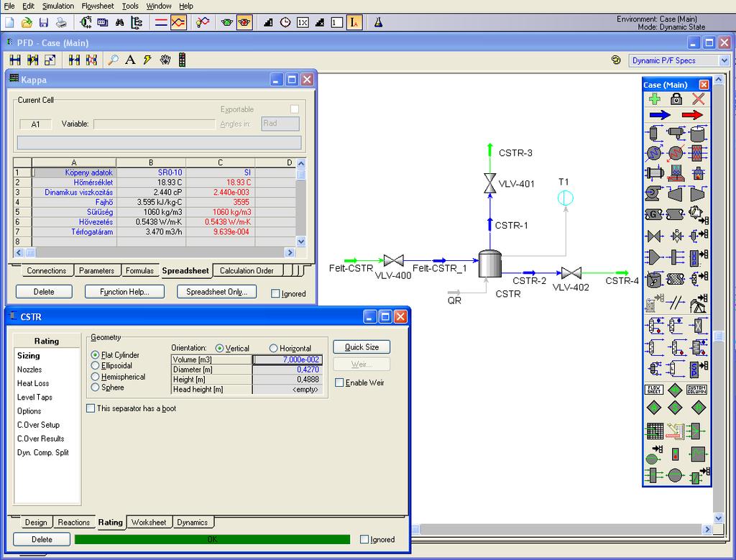Click the red solver-holding icon
Viewport: 736px width, 560px height.
(x=244, y=22)
